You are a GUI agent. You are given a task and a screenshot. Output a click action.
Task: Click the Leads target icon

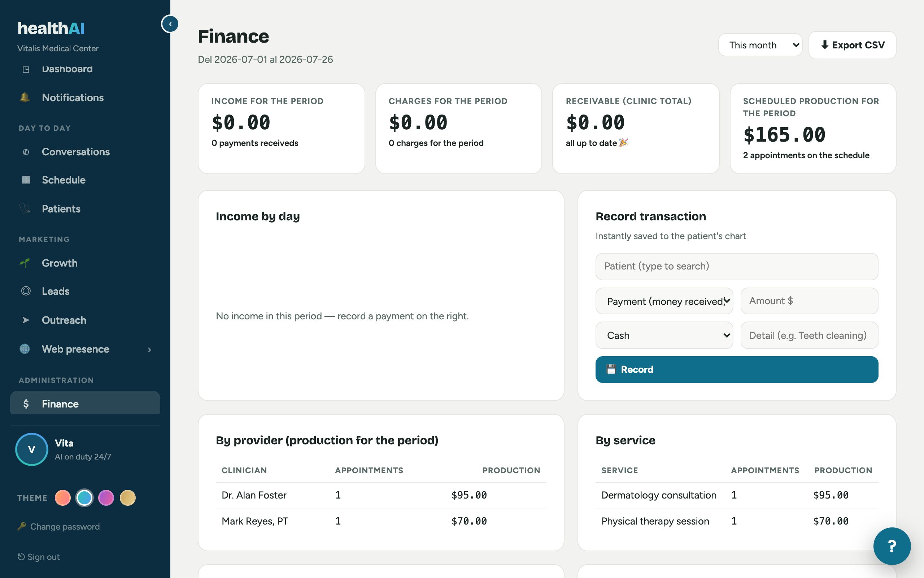pos(26,291)
